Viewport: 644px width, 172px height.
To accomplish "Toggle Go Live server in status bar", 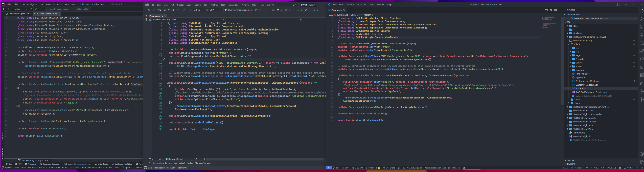I will (x=611, y=168).
